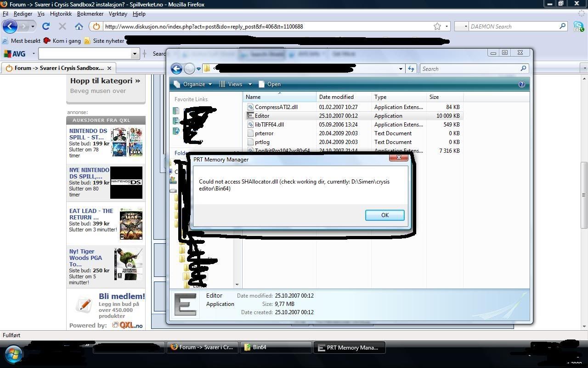This screenshot has height=368, width=588.
Task: Open EAT LEAD - THE RETURN link
Action: 91,214
